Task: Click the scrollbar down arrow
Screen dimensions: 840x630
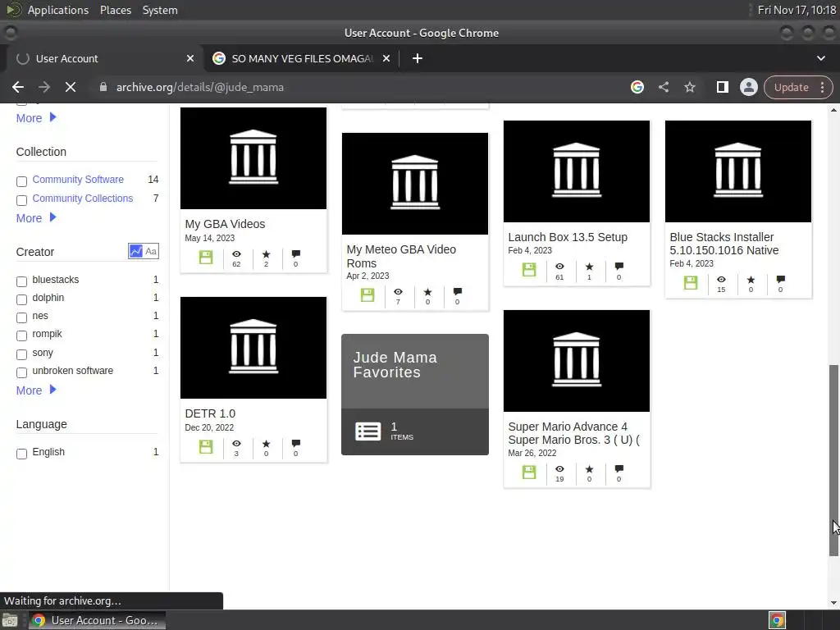Action: click(833, 604)
